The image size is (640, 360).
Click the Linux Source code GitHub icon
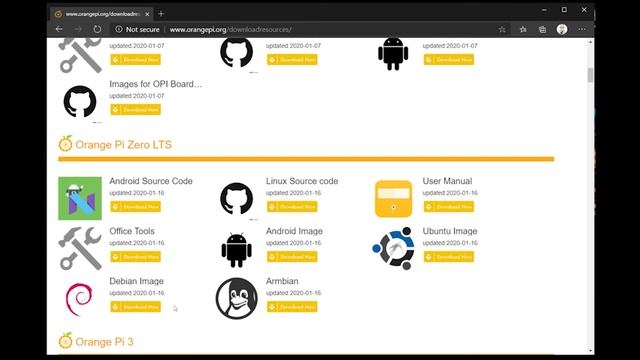point(237,199)
